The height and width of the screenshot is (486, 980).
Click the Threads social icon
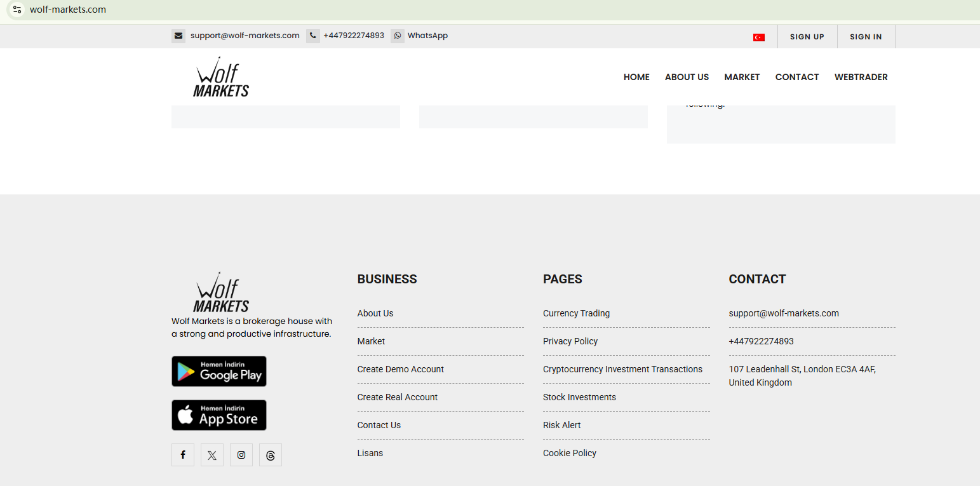click(x=271, y=455)
